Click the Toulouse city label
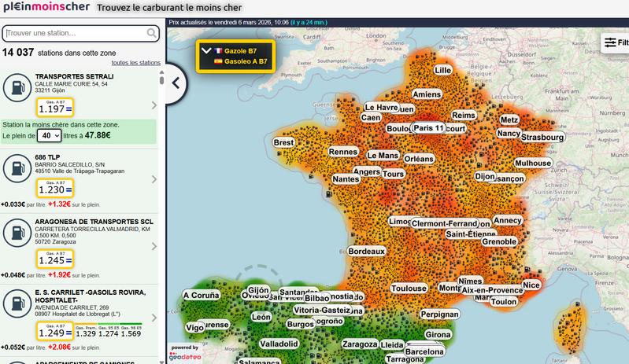This screenshot has height=364, width=629. coord(409,289)
